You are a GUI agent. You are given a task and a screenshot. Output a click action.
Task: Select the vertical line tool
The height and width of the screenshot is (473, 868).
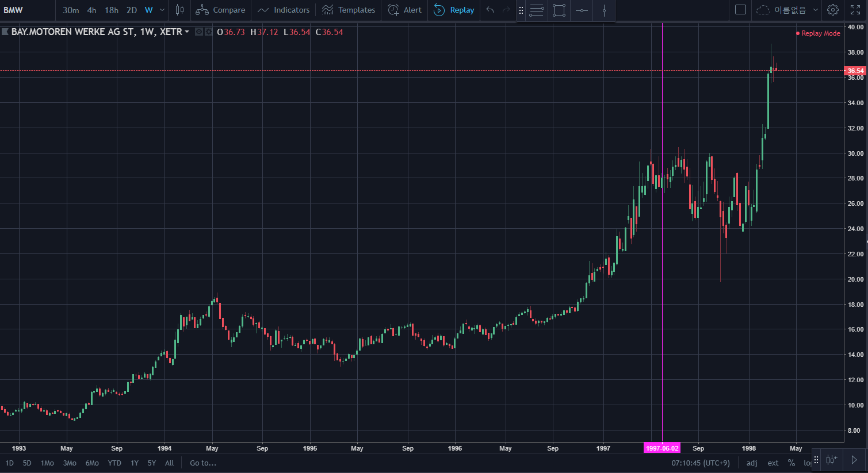pos(604,10)
